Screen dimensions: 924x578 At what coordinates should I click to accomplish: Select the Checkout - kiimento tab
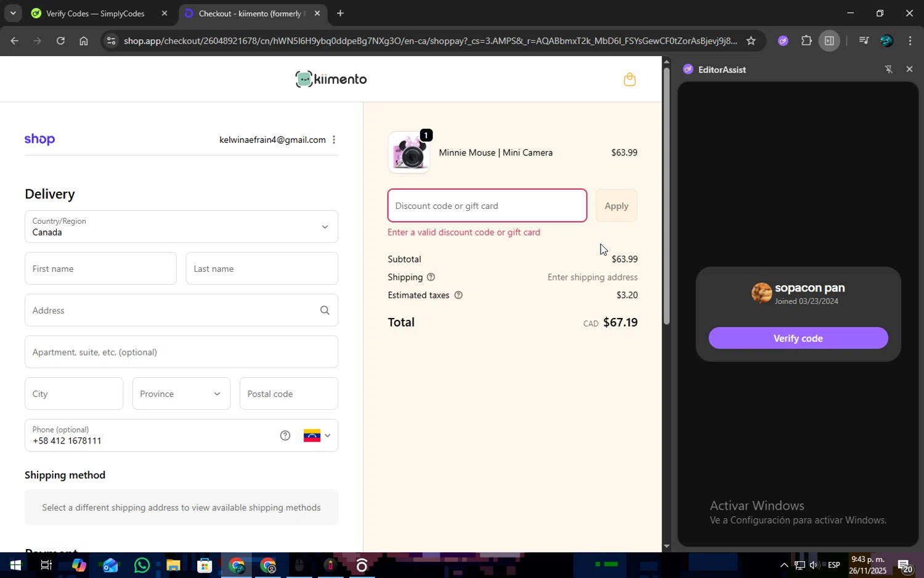252,13
